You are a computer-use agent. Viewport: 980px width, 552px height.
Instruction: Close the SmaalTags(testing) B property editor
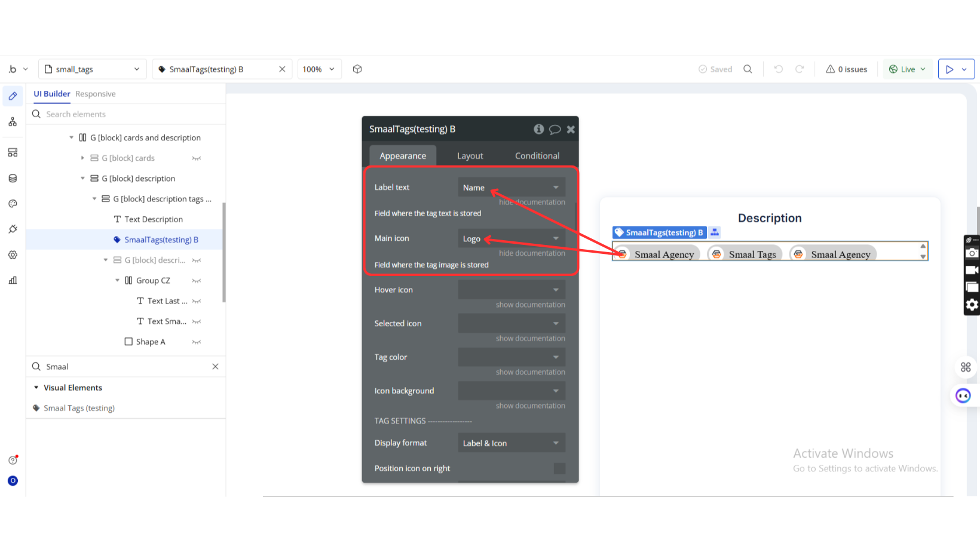tap(571, 129)
